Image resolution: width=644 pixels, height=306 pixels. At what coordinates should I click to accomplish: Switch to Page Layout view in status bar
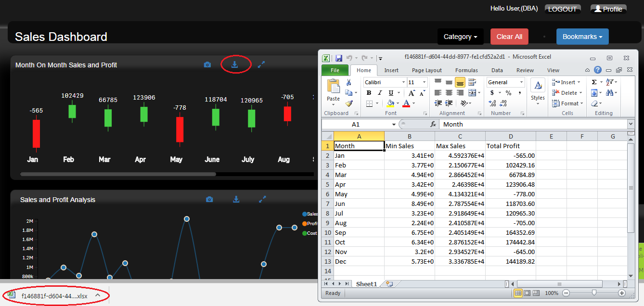527,293
